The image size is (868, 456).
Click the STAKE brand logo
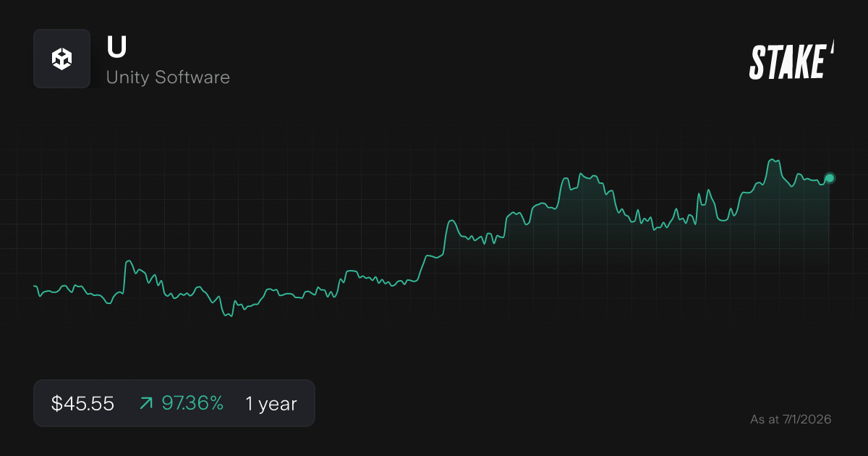[x=787, y=62]
